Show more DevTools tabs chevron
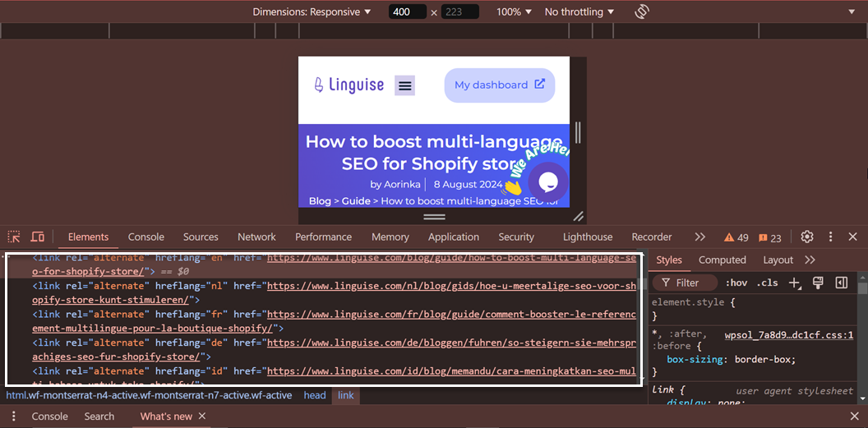The height and width of the screenshot is (428, 868). (x=700, y=237)
